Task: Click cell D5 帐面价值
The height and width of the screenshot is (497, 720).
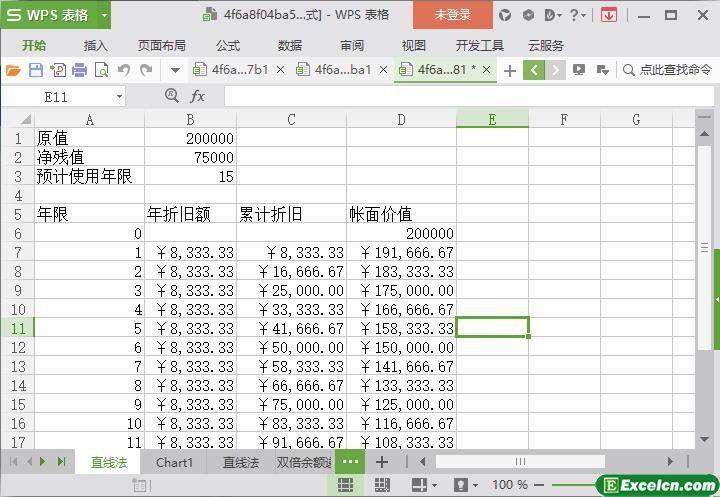Action: [x=401, y=214]
